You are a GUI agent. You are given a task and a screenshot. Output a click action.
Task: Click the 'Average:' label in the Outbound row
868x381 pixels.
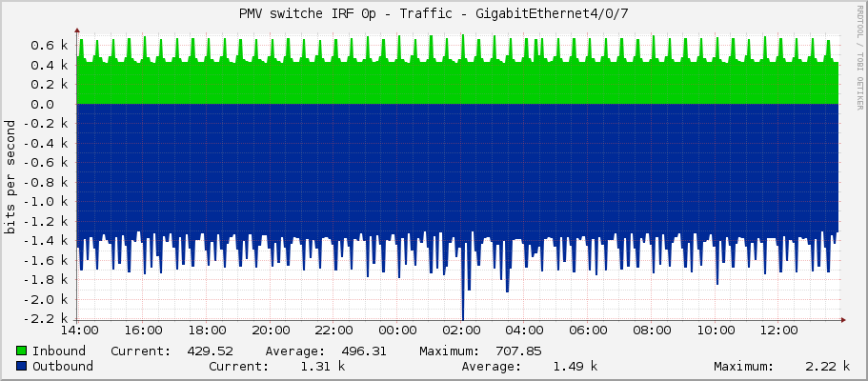click(x=492, y=366)
